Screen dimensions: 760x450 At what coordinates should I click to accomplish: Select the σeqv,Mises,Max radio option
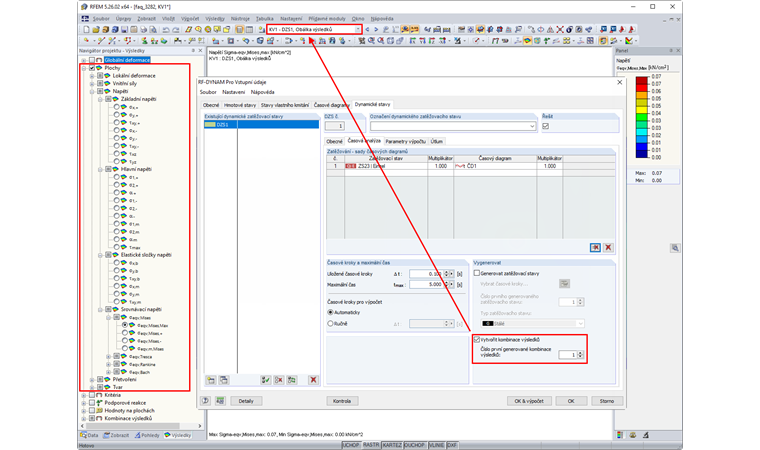click(125, 325)
